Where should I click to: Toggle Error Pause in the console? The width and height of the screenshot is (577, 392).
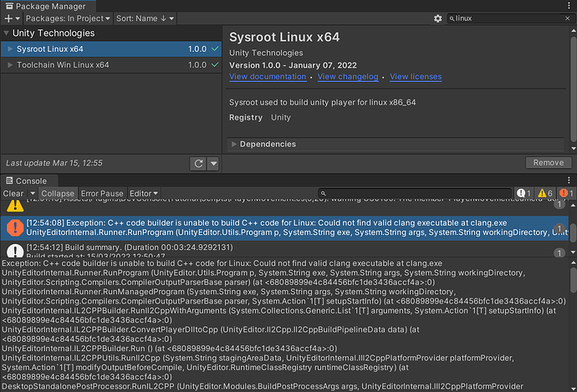point(102,194)
